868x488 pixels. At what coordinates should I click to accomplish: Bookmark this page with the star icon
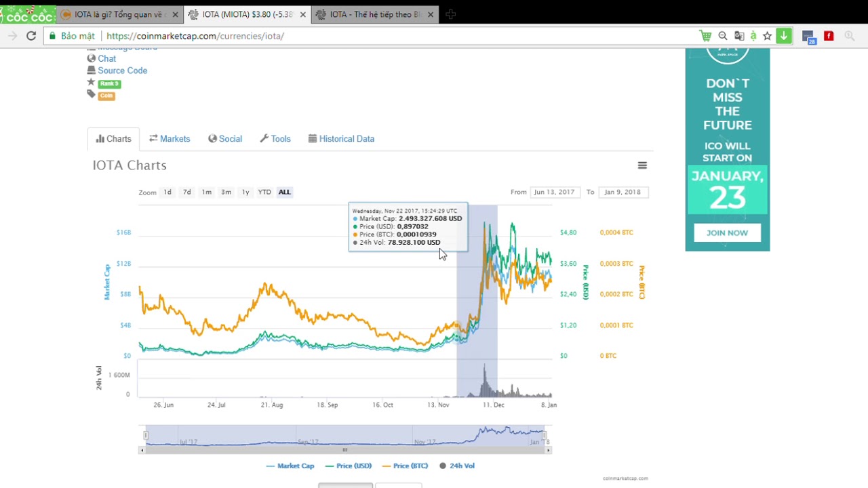coord(768,36)
